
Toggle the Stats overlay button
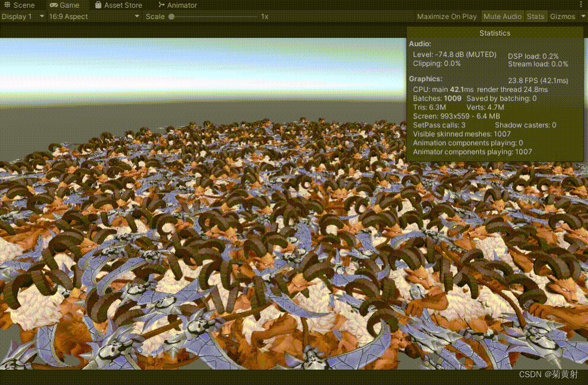click(535, 17)
